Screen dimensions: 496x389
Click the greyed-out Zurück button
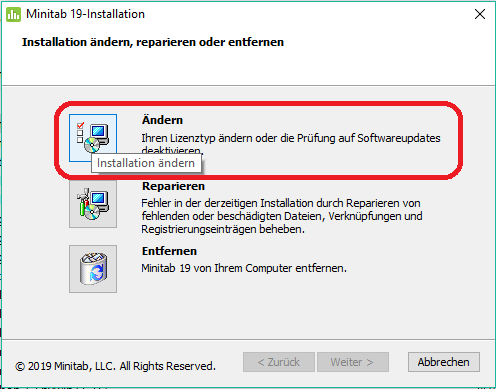pyautogui.click(x=279, y=362)
